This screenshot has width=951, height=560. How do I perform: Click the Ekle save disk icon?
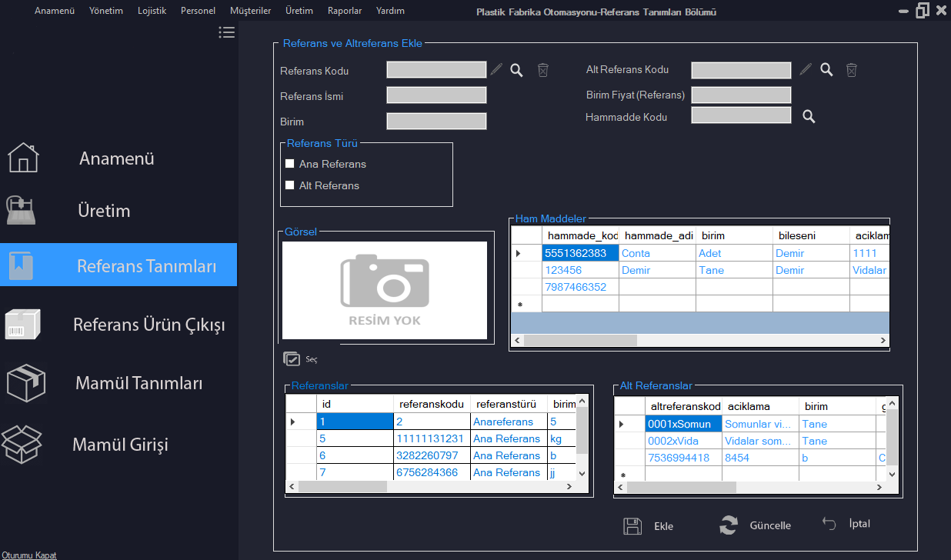click(x=632, y=526)
